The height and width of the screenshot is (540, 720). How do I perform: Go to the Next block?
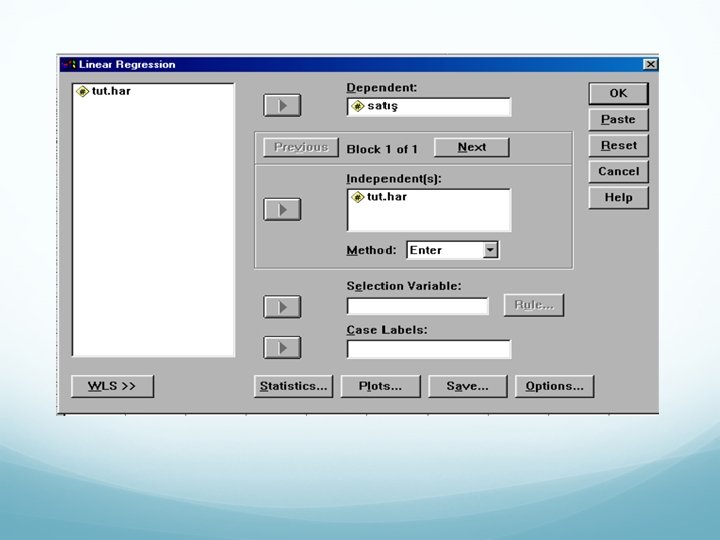click(472, 147)
